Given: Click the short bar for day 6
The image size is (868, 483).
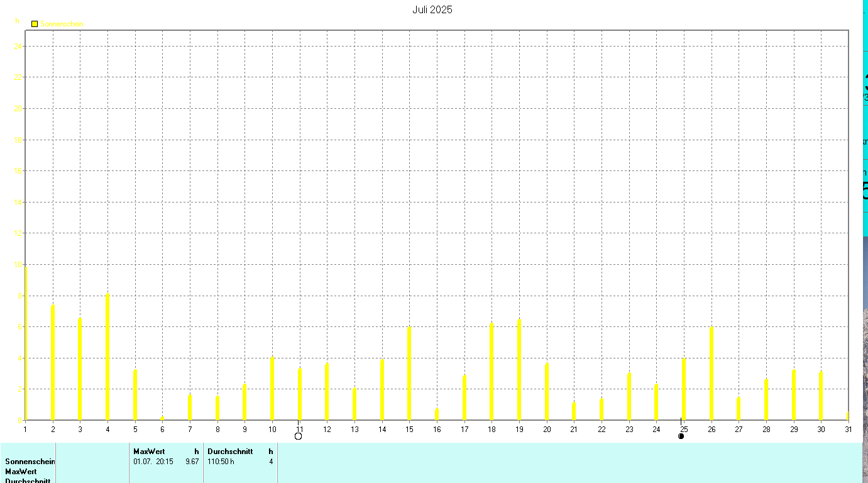Looking at the screenshot, I should 162,418.
